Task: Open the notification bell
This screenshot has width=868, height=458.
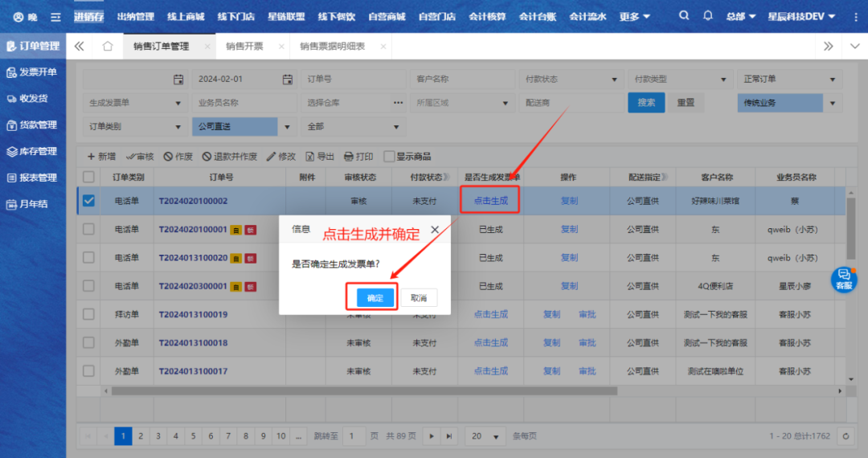Action: [x=707, y=16]
